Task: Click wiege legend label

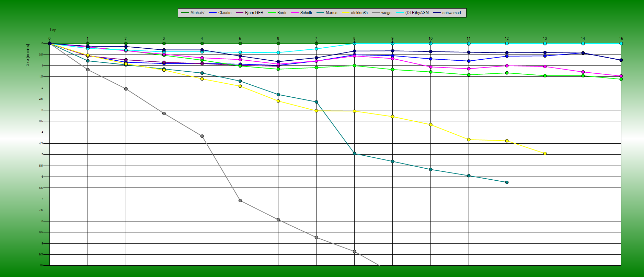Action: tap(386, 13)
